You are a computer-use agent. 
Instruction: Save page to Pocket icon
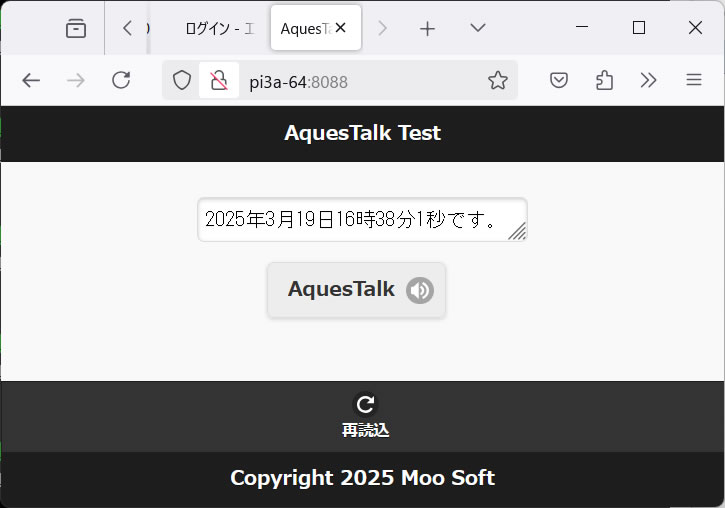(x=559, y=80)
